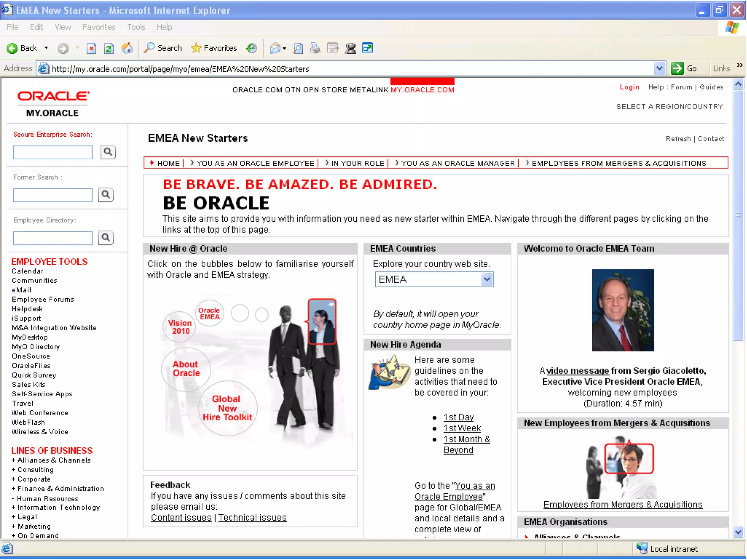Screen dimensions: 747x560
Task: Open the EMEA country dropdown
Action: 487,280
